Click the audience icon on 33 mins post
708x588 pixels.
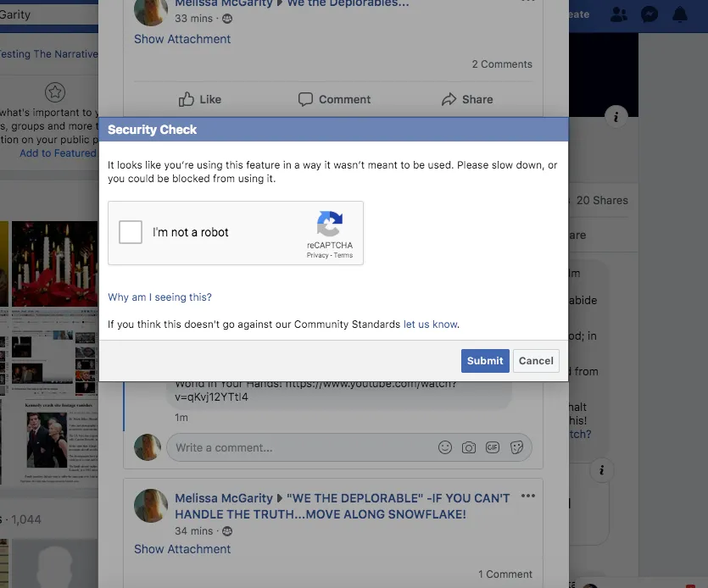coord(227,19)
